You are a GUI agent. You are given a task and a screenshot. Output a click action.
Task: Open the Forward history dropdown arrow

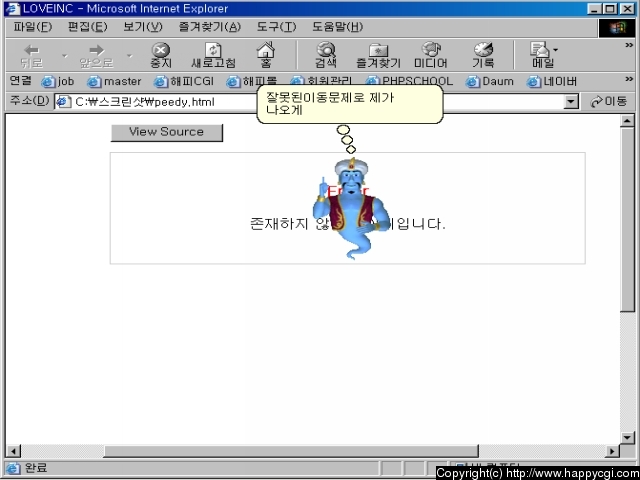(129, 55)
